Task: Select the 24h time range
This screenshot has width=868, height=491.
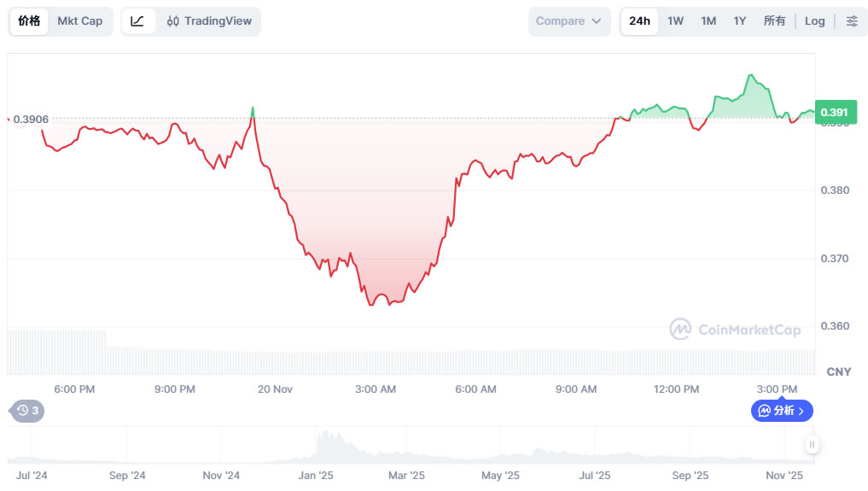Action: pyautogui.click(x=639, y=21)
